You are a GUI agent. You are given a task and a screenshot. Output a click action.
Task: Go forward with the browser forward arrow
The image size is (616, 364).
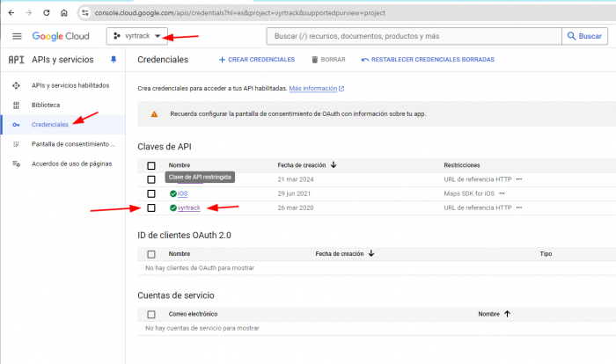click(29, 13)
